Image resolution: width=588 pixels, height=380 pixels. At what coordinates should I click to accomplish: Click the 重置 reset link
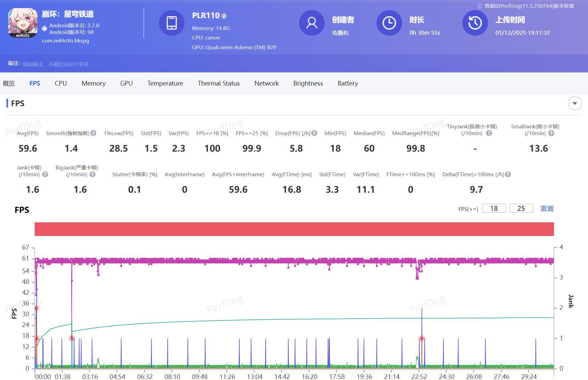(547, 209)
